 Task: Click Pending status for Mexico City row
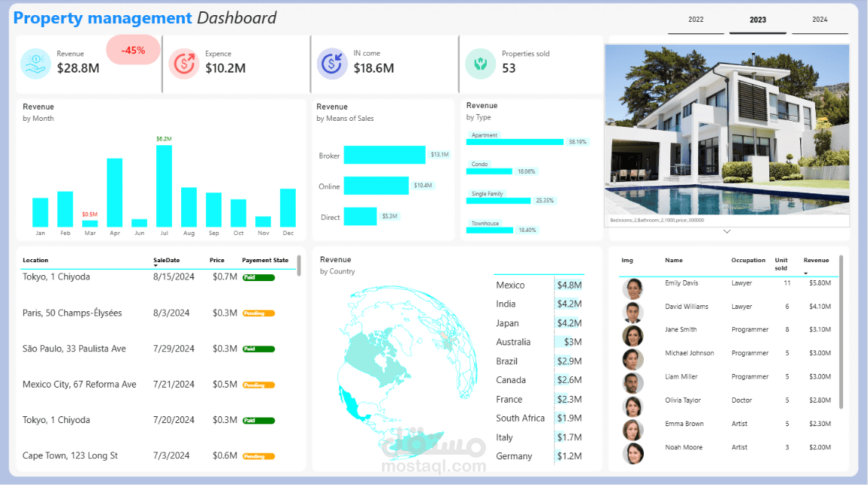tap(259, 385)
